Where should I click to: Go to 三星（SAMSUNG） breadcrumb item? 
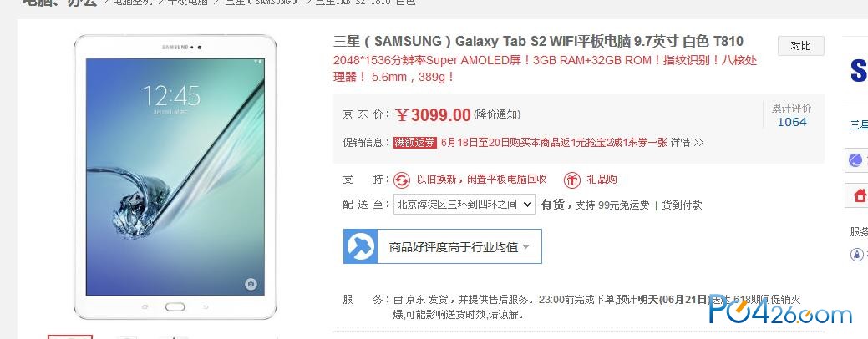[x=261, y=3]
